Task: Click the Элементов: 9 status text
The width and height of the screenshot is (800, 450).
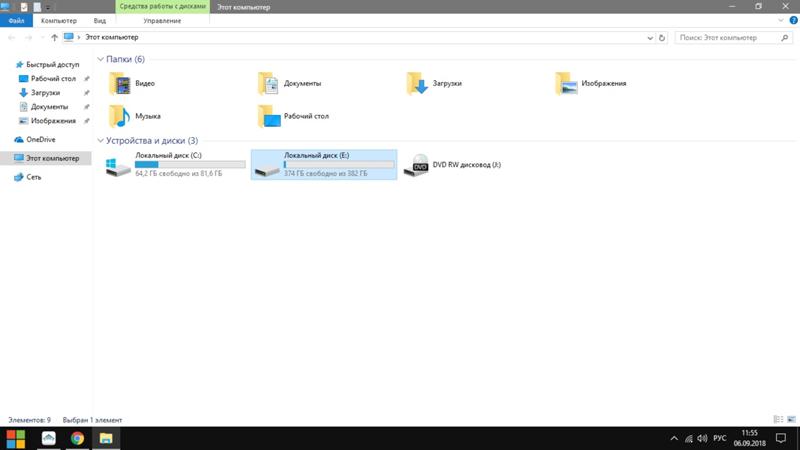Action: click(29, 420)
